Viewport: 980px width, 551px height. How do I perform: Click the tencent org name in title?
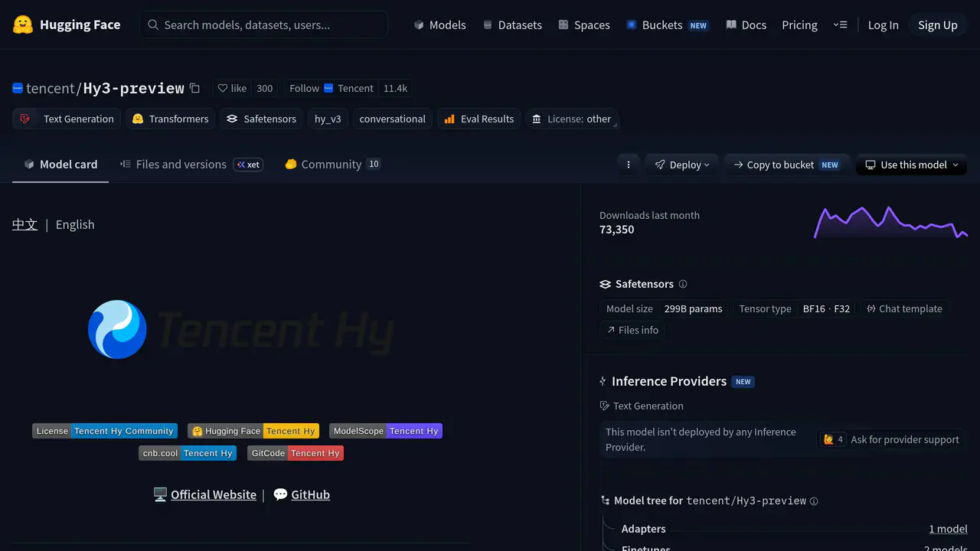(x=50, y=88)
